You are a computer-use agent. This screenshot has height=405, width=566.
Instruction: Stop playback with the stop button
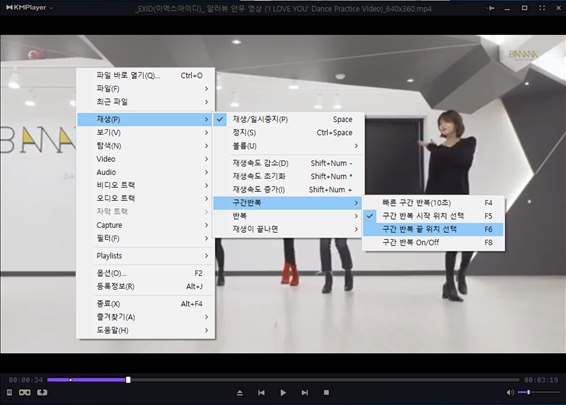click(x=326, y=392)
